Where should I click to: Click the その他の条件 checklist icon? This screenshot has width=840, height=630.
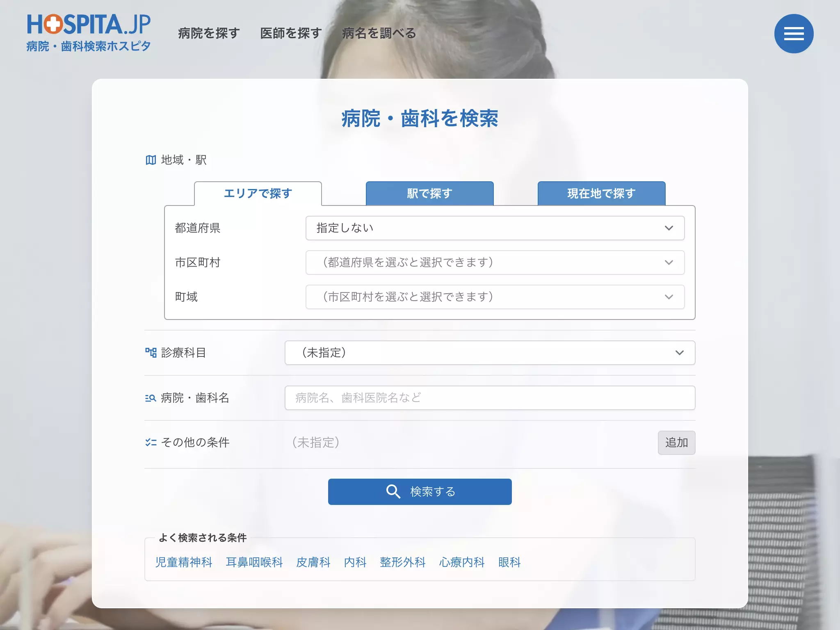151,442
